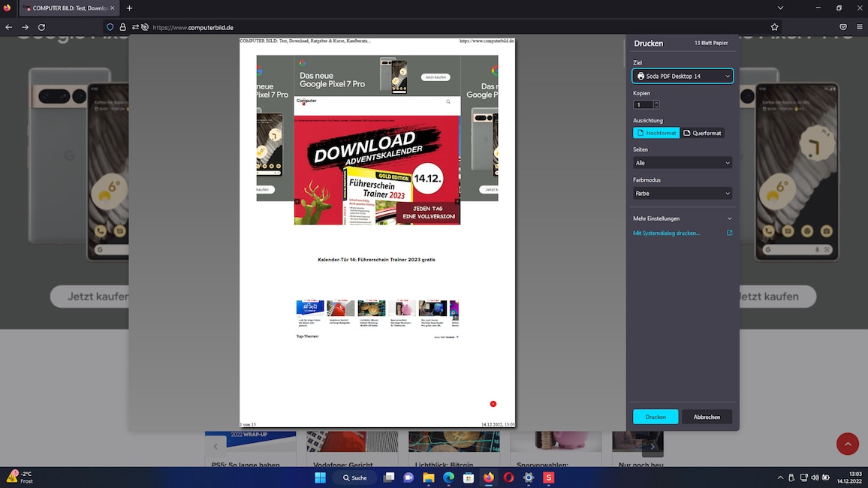Click the Kopien number field
868x488 pixels.
643,104
